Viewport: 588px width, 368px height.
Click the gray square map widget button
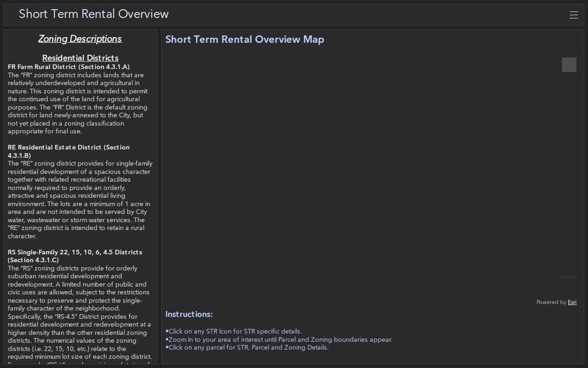click(x=569, y=65)
